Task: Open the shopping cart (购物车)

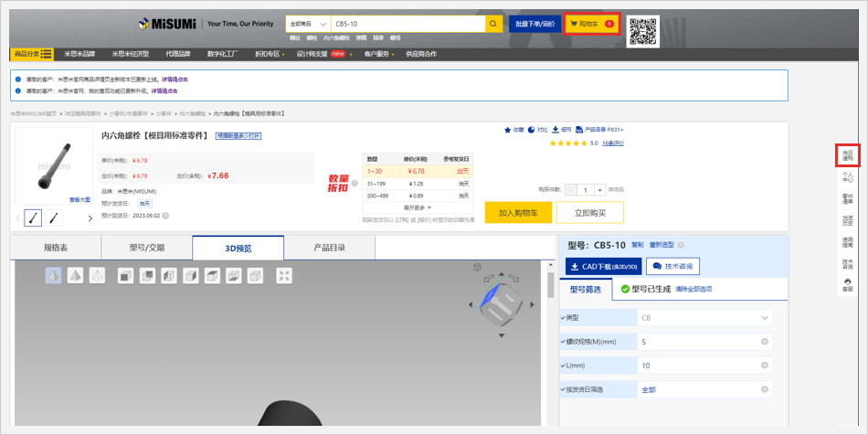Action: click(592, 24)
